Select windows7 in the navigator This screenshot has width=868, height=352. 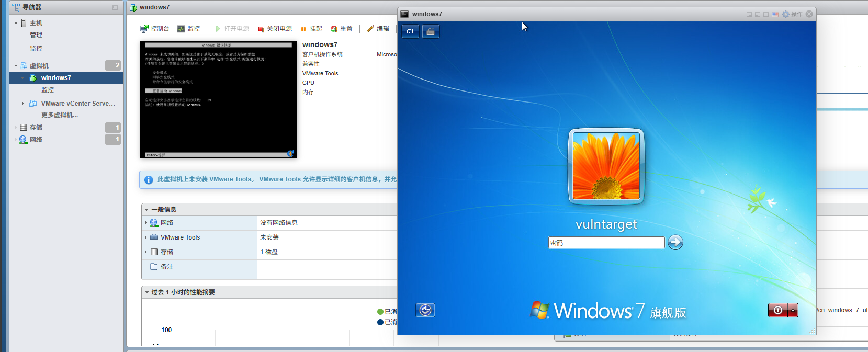point(56,78)
